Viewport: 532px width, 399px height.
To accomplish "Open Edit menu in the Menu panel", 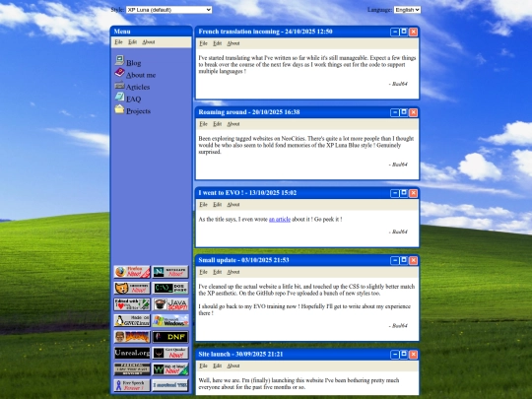I will click(x=132, y=42).
